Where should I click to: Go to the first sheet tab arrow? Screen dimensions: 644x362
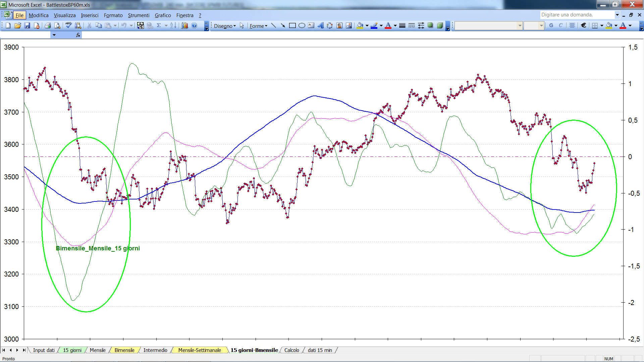pos(4,350)
